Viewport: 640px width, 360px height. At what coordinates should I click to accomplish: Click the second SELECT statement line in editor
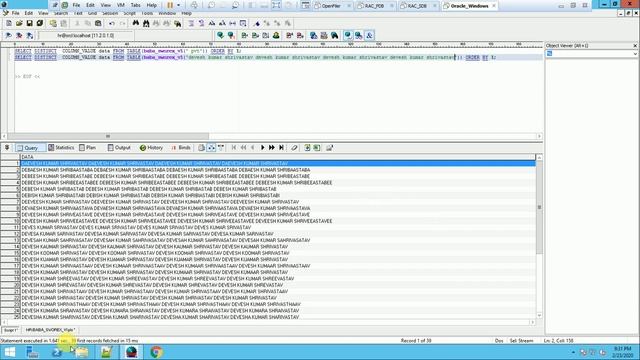255,58
